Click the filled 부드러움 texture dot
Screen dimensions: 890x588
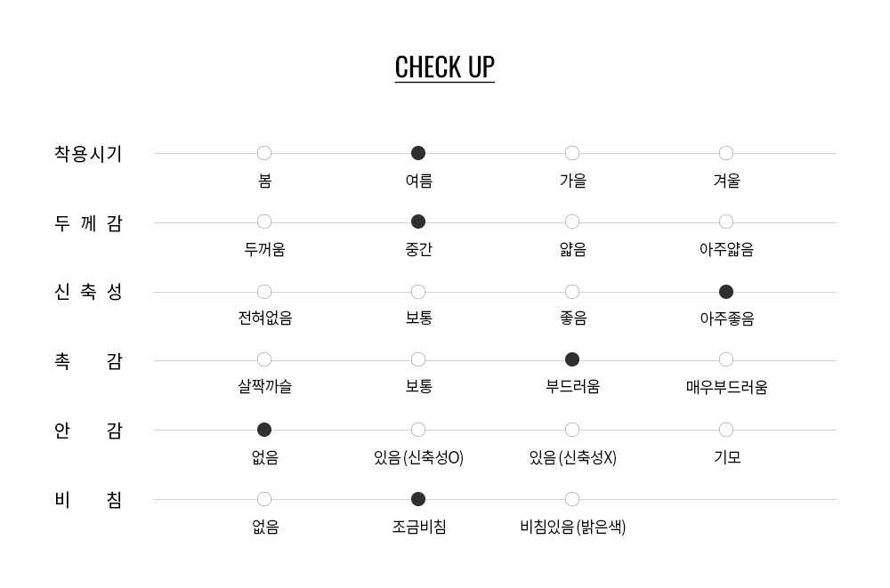572,360
